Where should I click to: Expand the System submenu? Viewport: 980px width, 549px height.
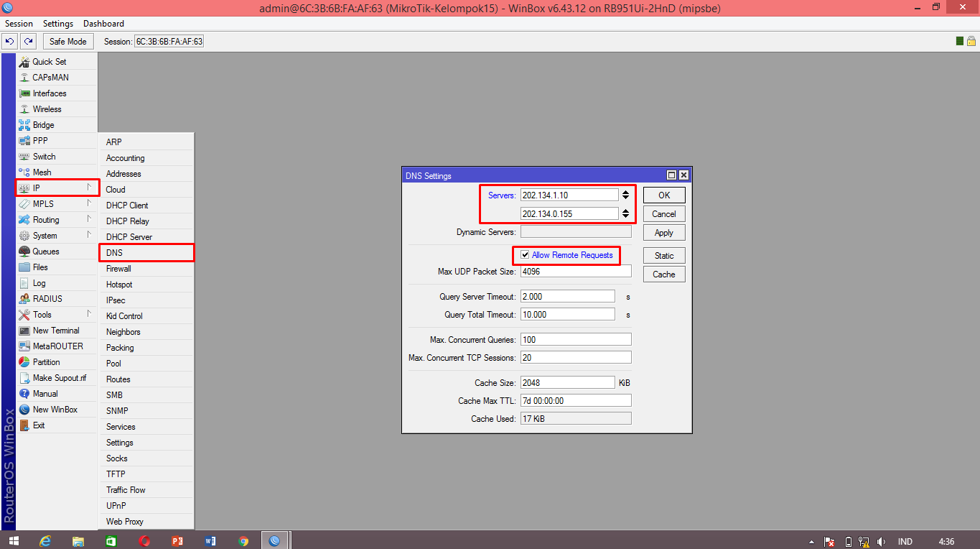click(57, 236)
